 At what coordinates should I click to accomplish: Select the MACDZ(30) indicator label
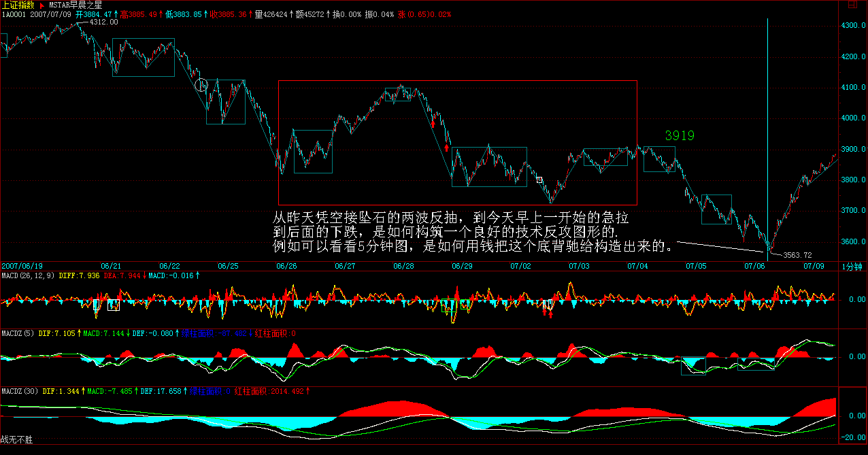coord(20,392)
